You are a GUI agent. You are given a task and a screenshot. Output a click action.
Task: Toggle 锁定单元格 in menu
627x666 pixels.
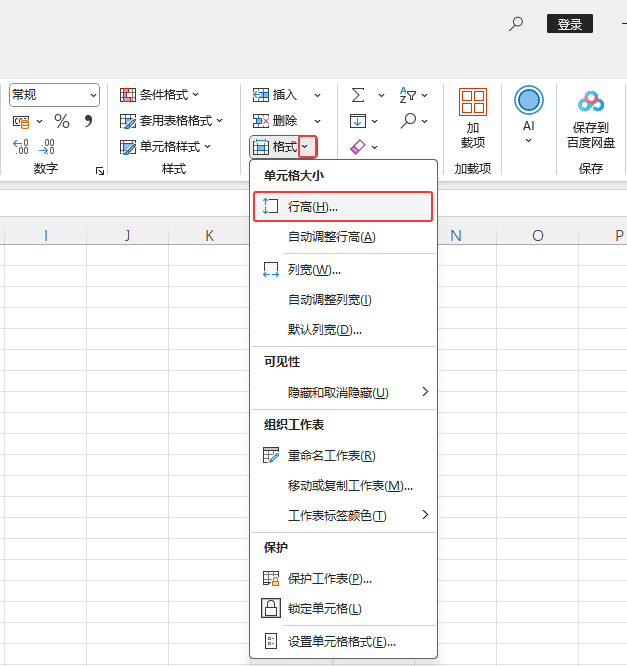pos(344,609)
